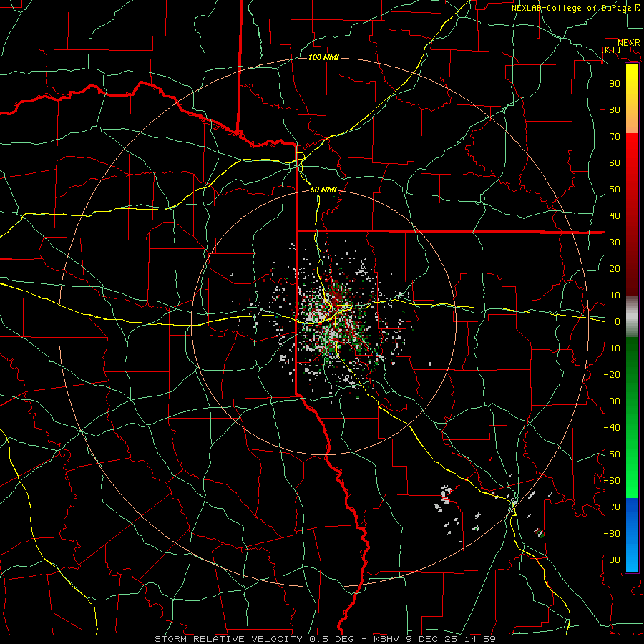Image resolution: width=644 pixels, height=644 pixels.
Task: Click the KSHV station identifier text
Action: click(388, 639)
